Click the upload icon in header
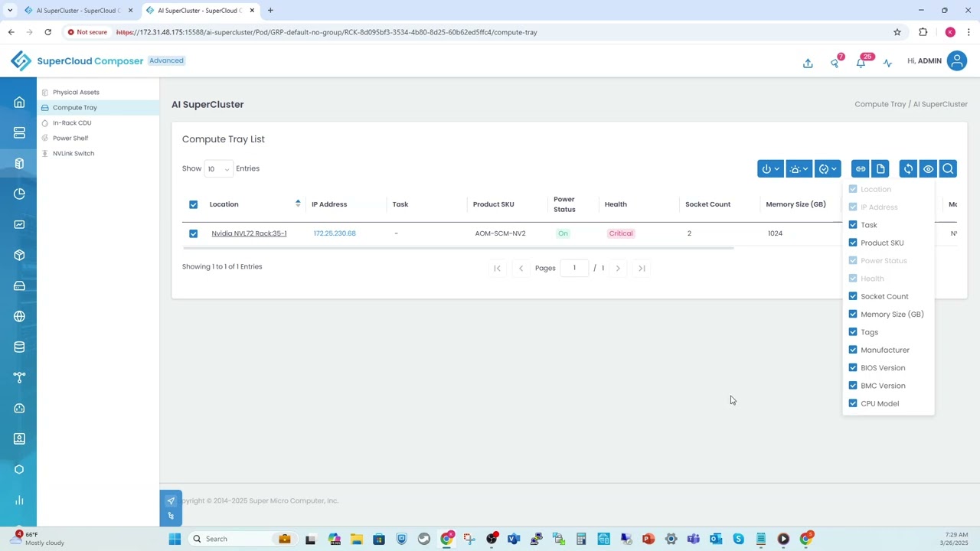 point(808,63)
